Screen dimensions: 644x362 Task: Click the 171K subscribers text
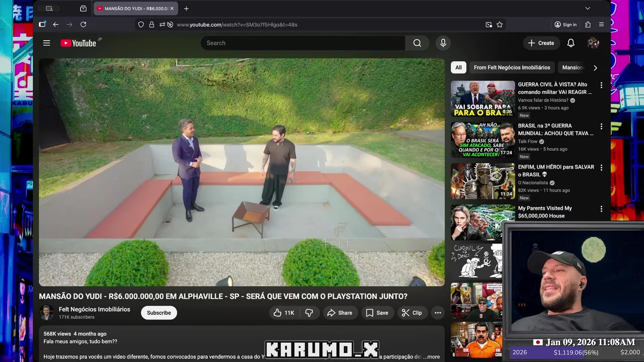pos(76,318)
